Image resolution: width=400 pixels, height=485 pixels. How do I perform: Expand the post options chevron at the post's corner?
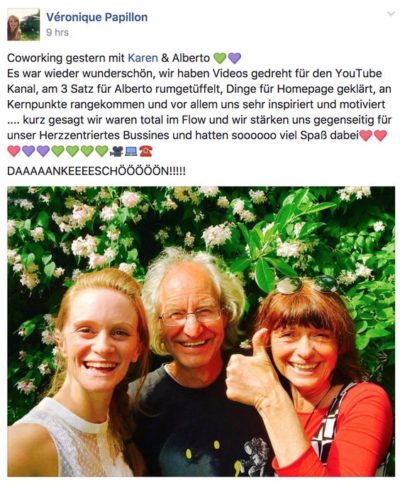click(390, 14)
